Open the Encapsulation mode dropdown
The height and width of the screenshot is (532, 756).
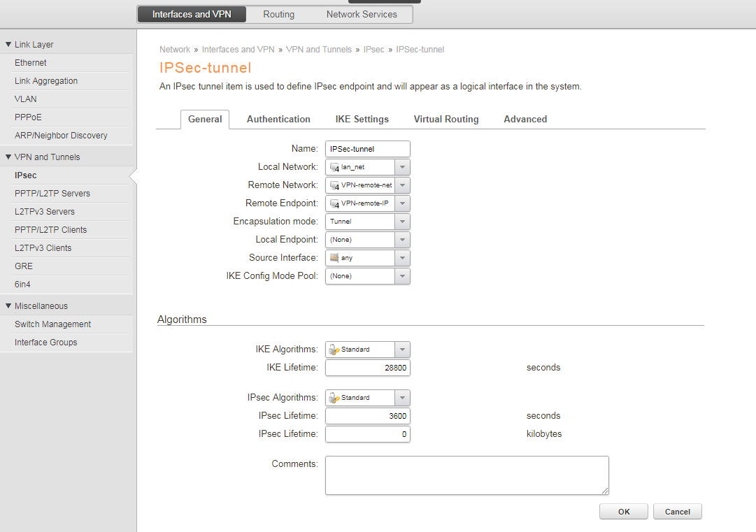tap(402, 222)
